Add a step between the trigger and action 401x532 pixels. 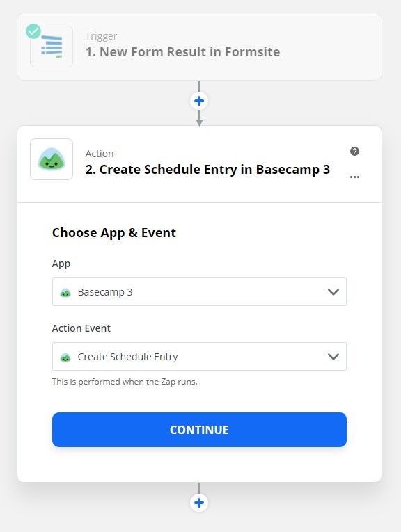pyautogui.click(x=199, y=101)
